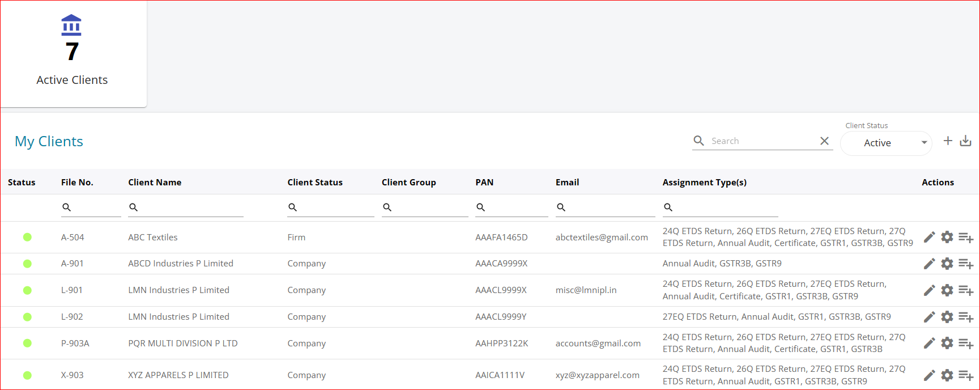
Task: Click add assignment icon for file L-902
Action: pos(966,317)
